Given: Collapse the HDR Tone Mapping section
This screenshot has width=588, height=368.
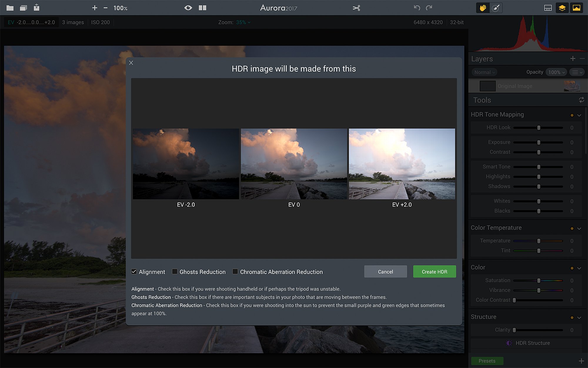Looking at the screenshot, I should [579, 115].
